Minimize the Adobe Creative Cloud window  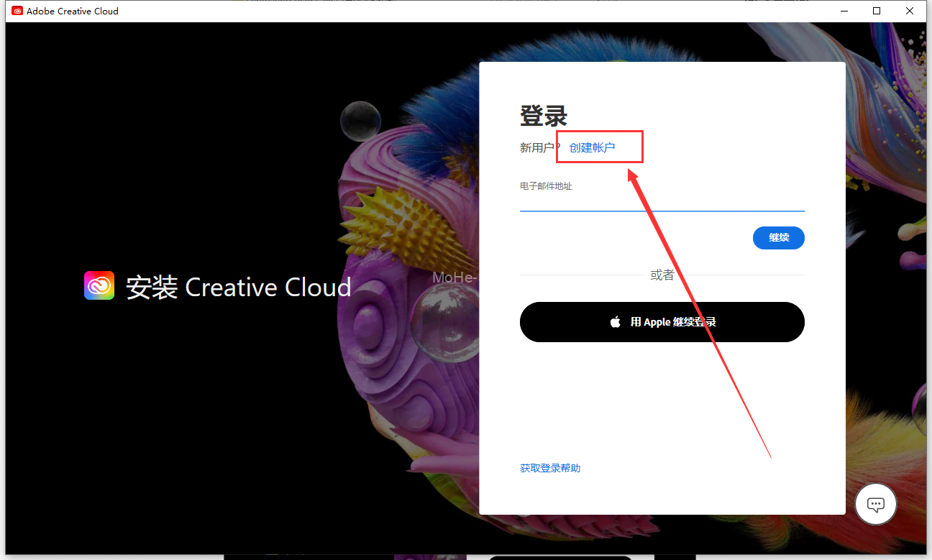coord(843,11)
